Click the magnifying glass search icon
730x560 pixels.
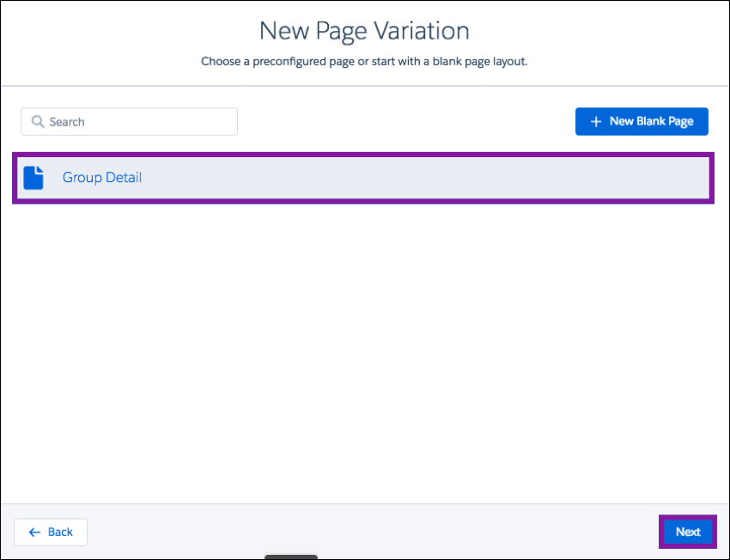(38, 121)
